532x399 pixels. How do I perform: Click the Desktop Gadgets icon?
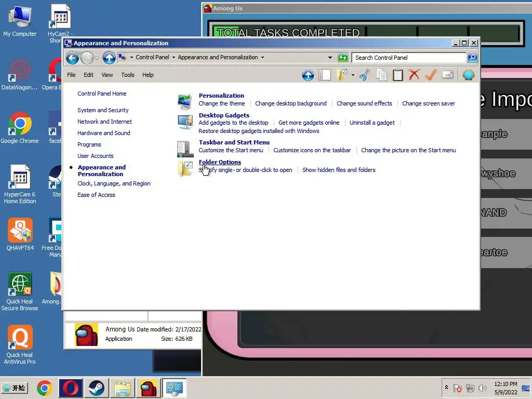click(185, 122)
